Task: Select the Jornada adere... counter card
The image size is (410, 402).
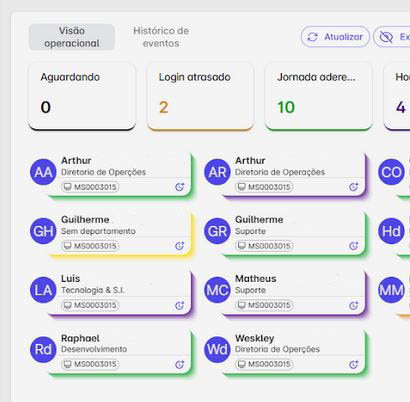Action: click(319, 96)
